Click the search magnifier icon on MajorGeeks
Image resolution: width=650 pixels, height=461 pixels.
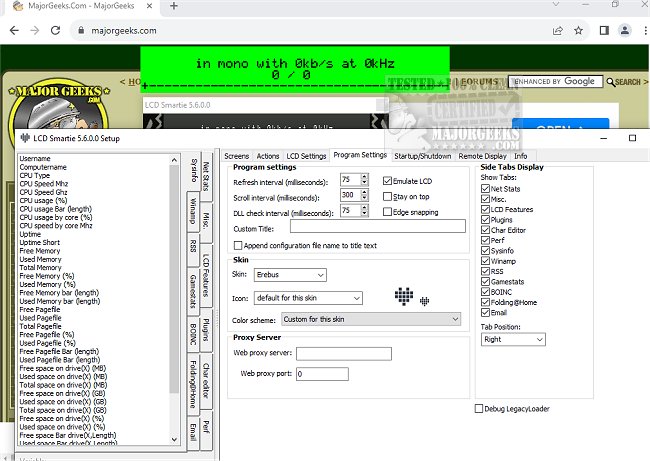point(610,82)
